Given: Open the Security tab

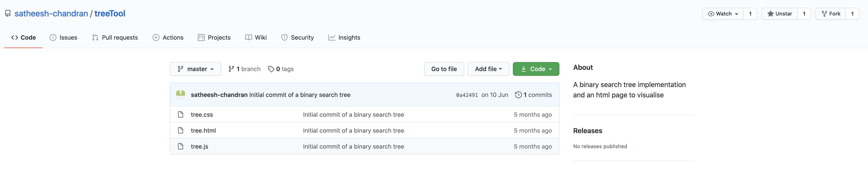Looking at the screenshot, I should tap(298, 37).
